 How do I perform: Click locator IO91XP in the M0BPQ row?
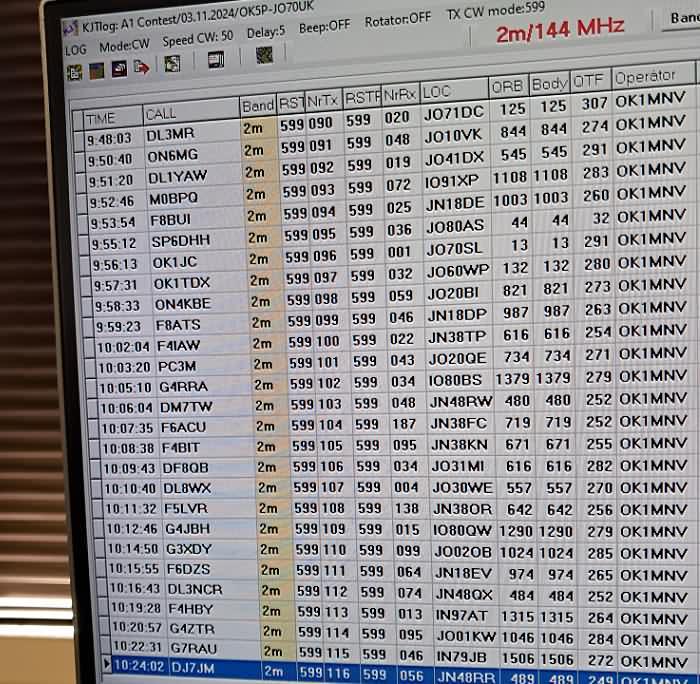point(451,181)
